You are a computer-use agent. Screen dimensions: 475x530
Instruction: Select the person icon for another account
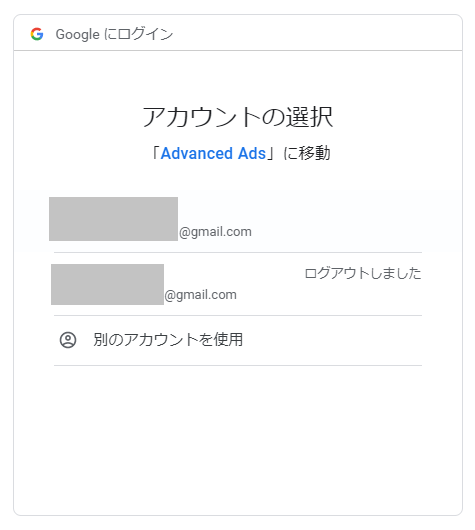(68, 340)
